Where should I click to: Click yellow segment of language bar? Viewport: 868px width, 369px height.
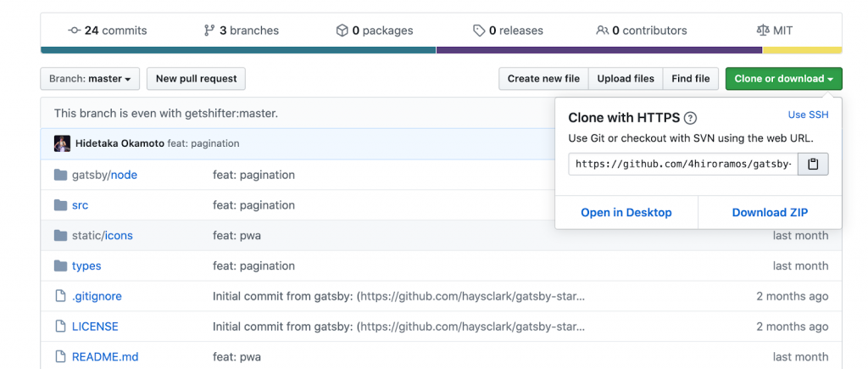[803, 50]
